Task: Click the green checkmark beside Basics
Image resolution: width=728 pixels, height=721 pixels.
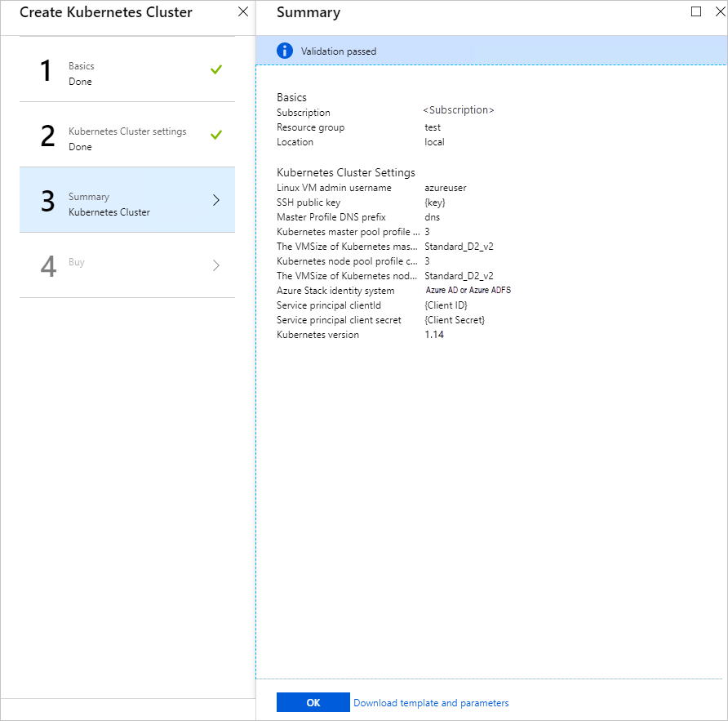Action: pyautogui.click(x=215, y=69)
